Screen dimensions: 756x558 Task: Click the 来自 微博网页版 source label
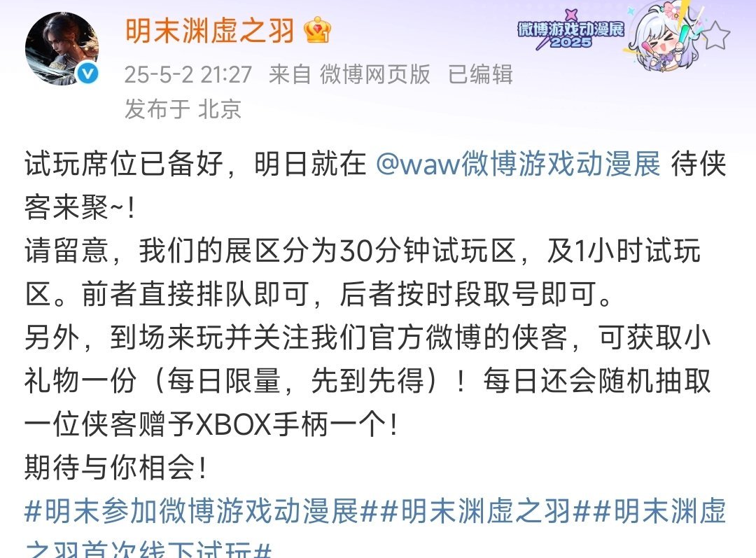[349, 75]
